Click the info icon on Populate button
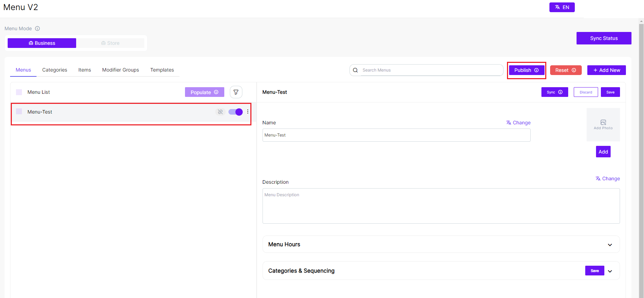The width and height of the screenshot is (644, 298). click(x=216, y=92)
